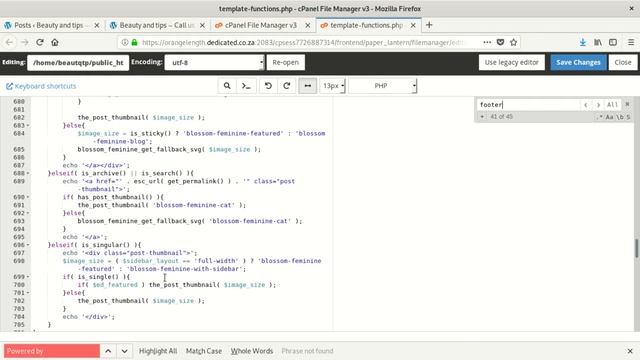Open the editor command prompt icon

coord(246,86)
